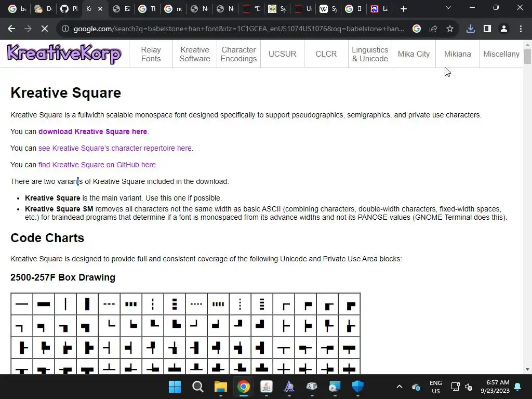This screenshot has width=532, height=399.
Task: Open Chrome profile avatar
Action: [504, 29]
